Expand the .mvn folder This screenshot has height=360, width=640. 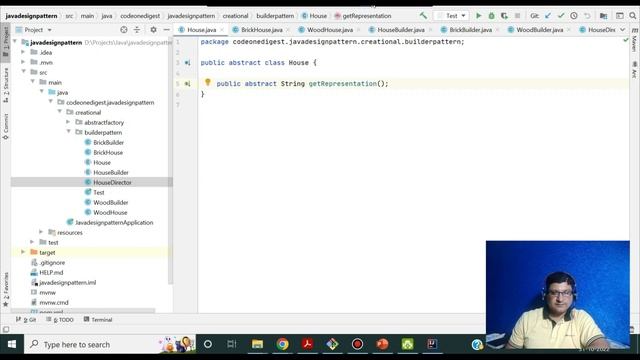[23, 62]
